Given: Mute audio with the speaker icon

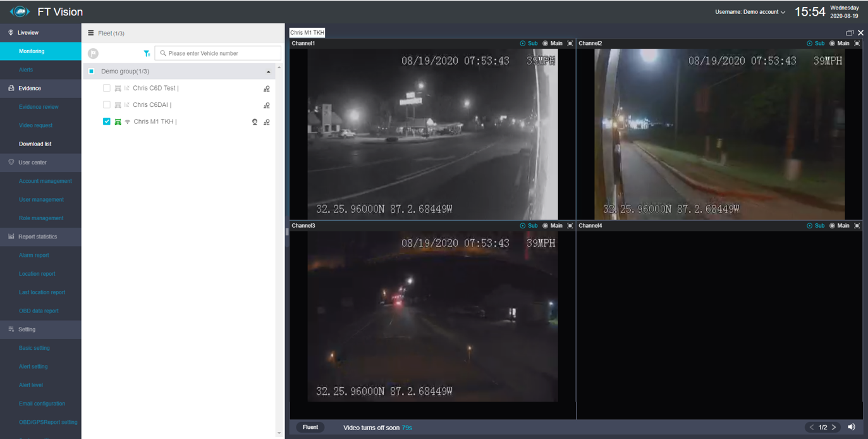Looking at the screenshot, I should tap(852, 427).
